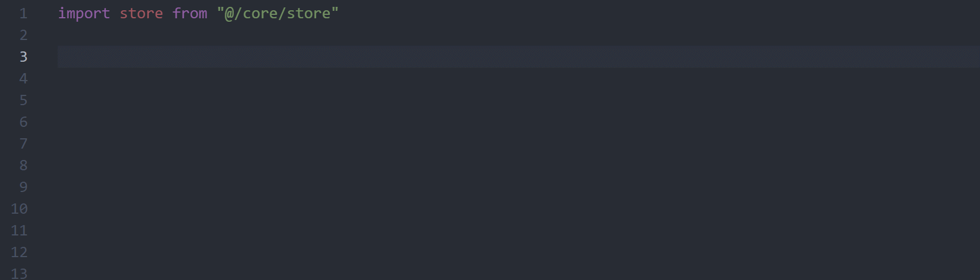
Task: Click the "@/core/store" string literal
Action: [278, 13]
